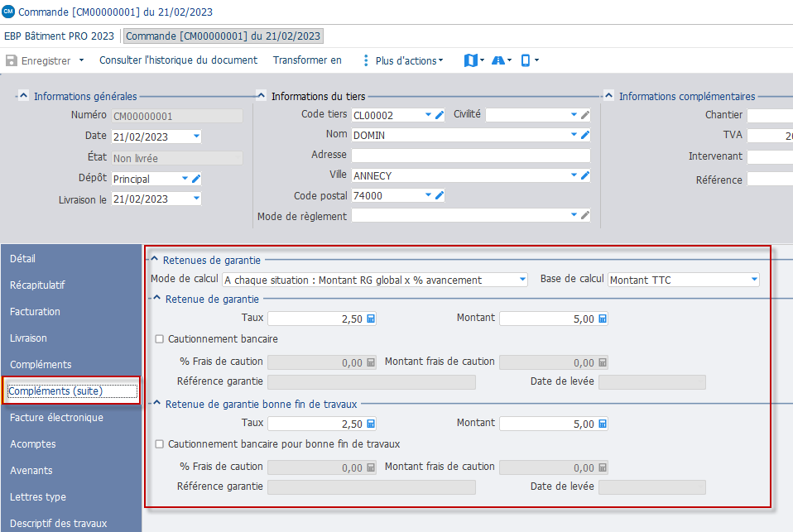Image resolution: width=793 pixels, height=532 pixels.
Task: Switch to the Descriptif des travaux tab
Action: 71,524
